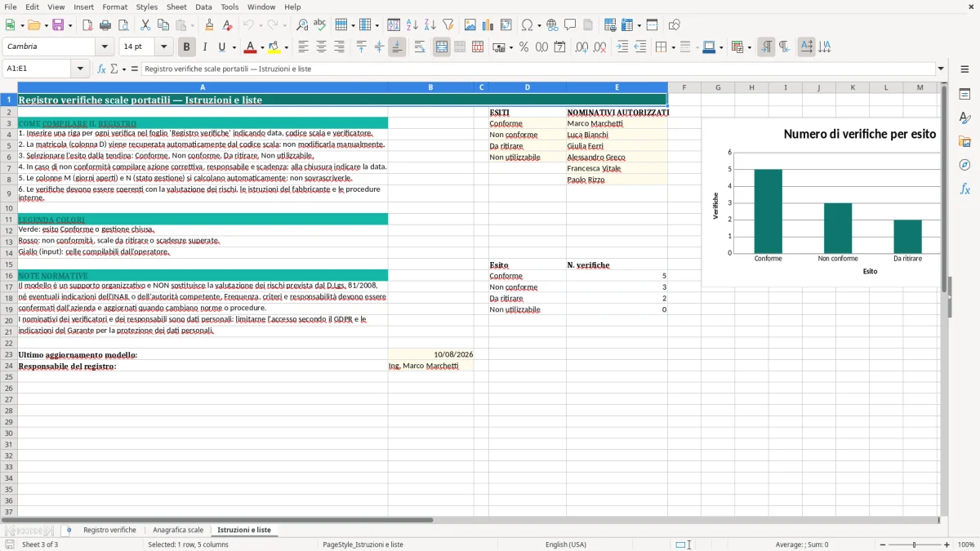Open the Conditional Formatting dropdown arrow

pyautogui.click(x=749, y=47)
